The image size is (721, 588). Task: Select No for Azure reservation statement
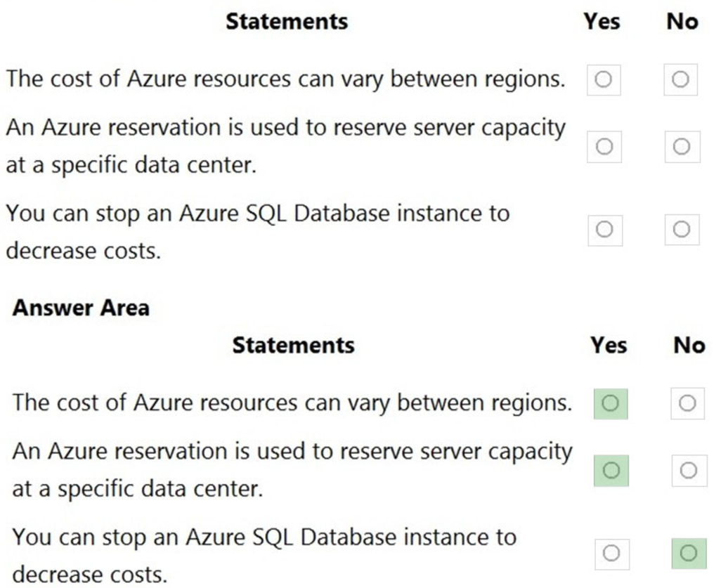click(680, 145)
